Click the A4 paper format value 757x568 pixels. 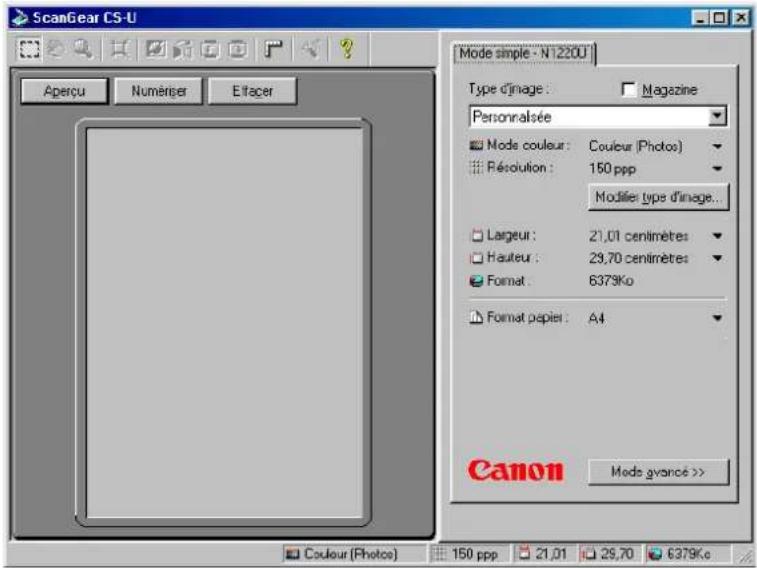point(597,319)
